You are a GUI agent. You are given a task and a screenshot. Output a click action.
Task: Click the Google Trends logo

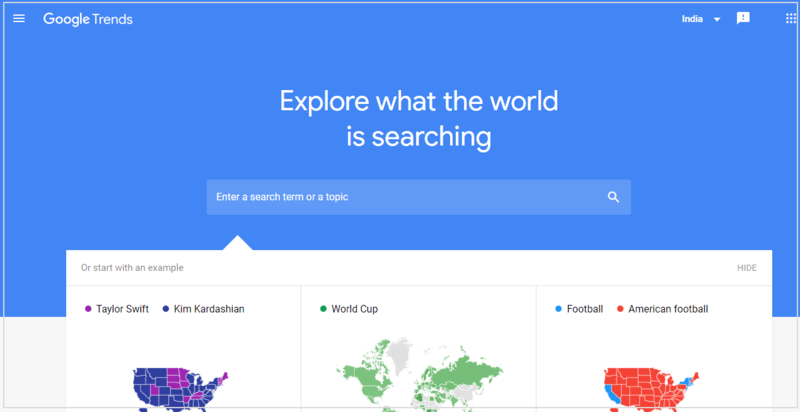coord(88,19)
